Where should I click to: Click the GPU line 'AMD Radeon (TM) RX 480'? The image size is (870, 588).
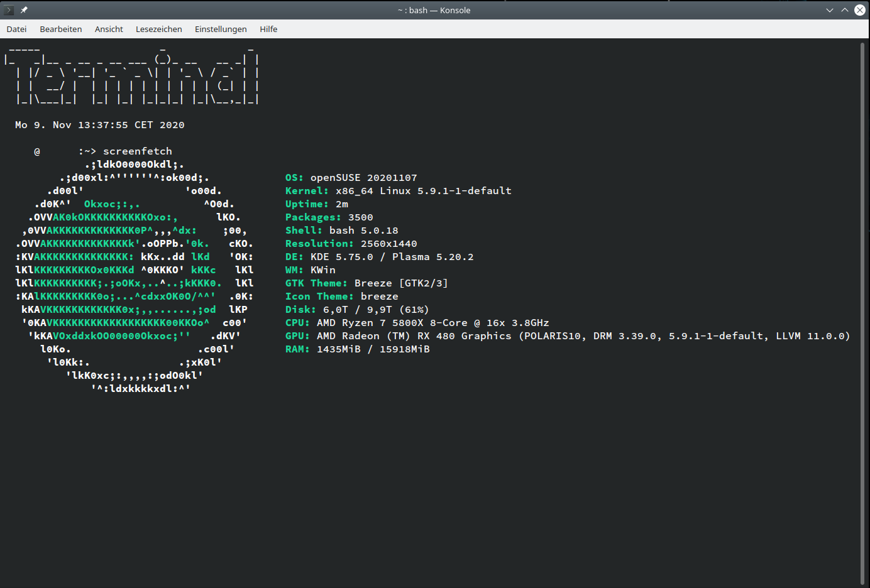[x=568, y=336]
